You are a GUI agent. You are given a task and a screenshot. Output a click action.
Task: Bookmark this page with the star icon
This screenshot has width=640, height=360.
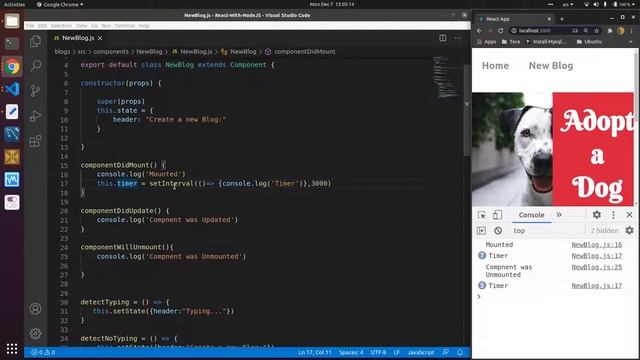point(596,31)
